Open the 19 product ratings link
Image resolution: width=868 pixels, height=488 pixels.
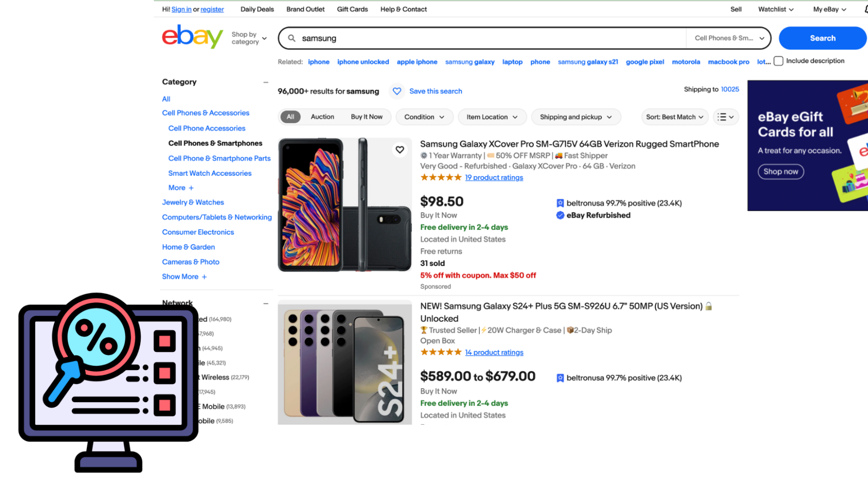pos(494,177)
